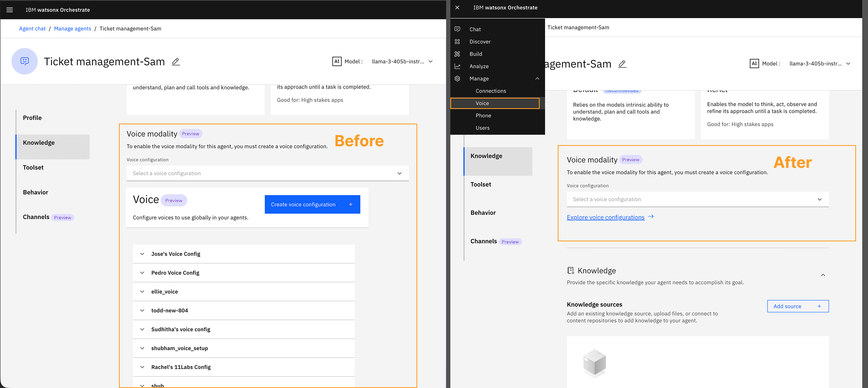Click Agent chat breadcrumb link
Screen dimensions: 868x388
point(32,28)
